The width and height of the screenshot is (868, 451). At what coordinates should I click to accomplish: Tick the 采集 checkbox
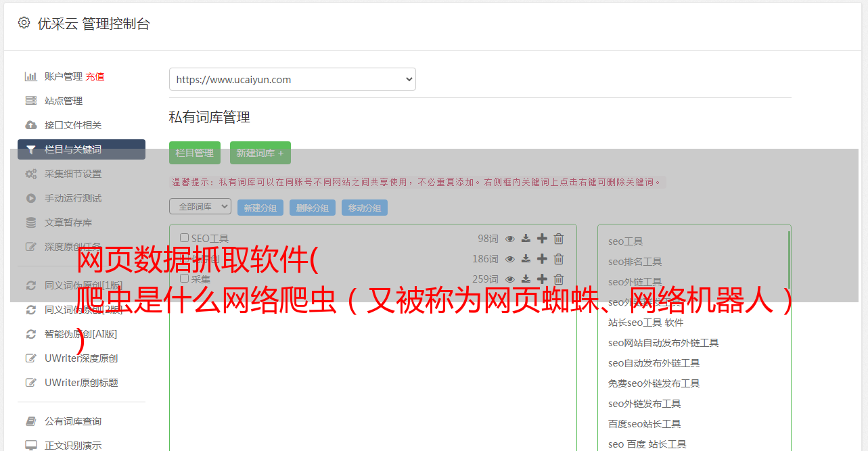coord(184,279)
